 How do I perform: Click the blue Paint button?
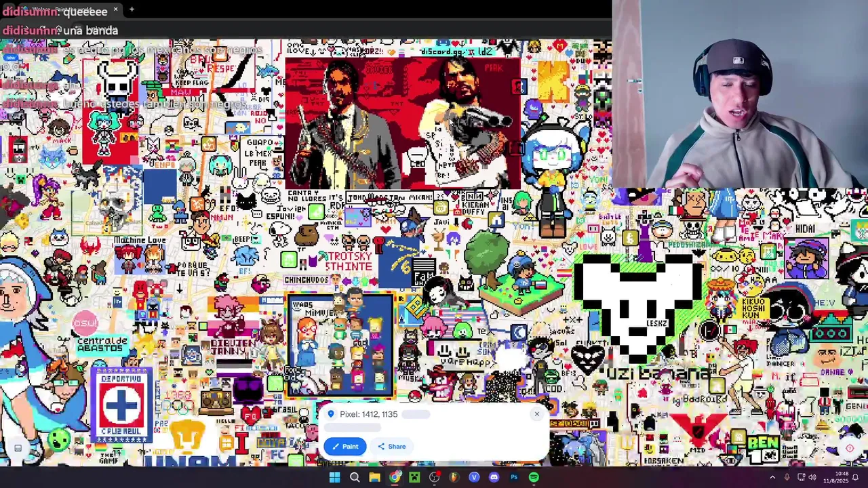345,446
